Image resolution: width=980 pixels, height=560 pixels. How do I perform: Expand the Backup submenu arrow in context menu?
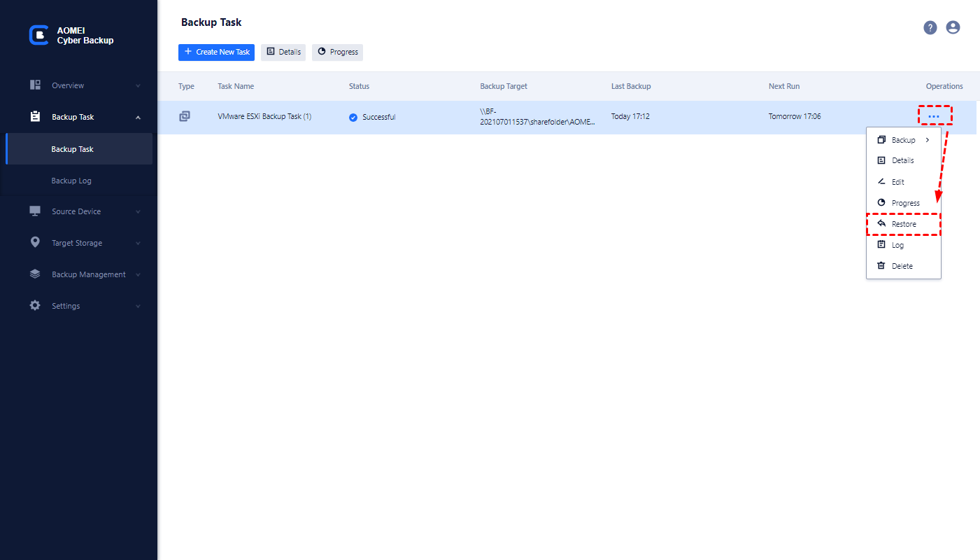928,140
